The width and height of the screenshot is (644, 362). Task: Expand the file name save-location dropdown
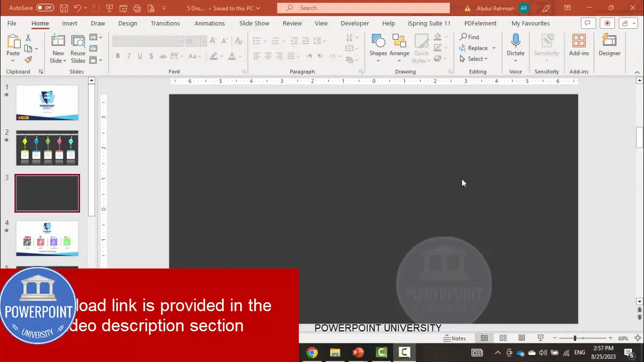tap(258, 8)
